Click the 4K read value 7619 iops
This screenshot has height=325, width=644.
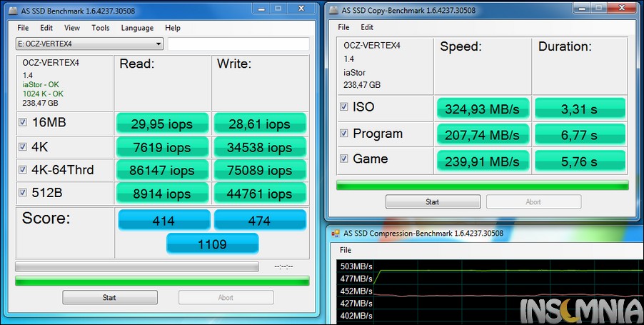162,147
